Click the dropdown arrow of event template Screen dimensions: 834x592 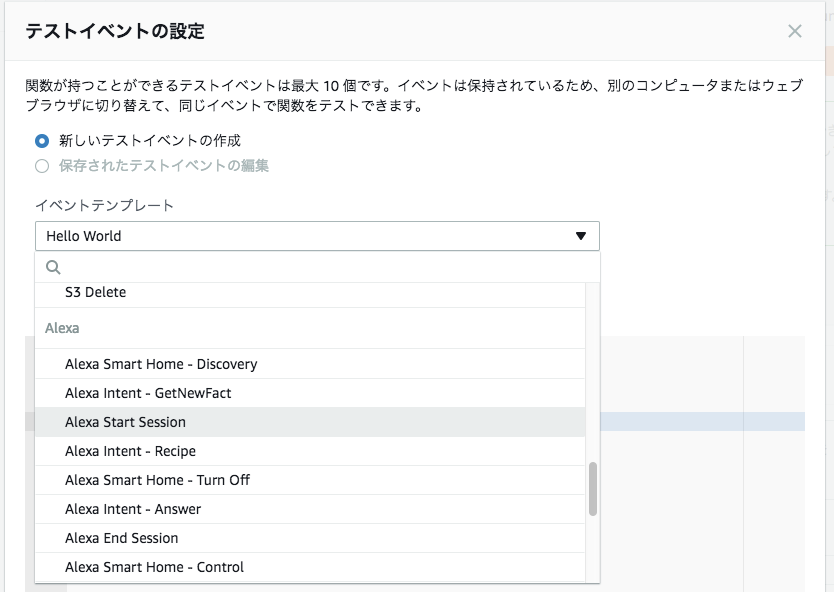point(580,236)
